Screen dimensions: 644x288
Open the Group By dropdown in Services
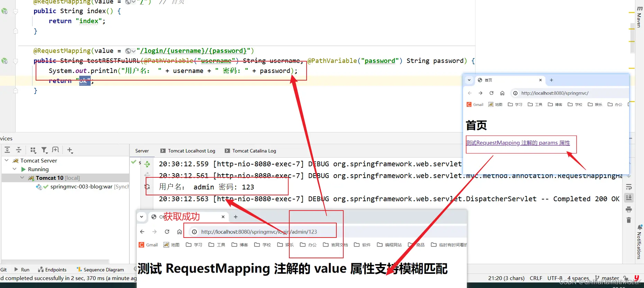[33, 150]
